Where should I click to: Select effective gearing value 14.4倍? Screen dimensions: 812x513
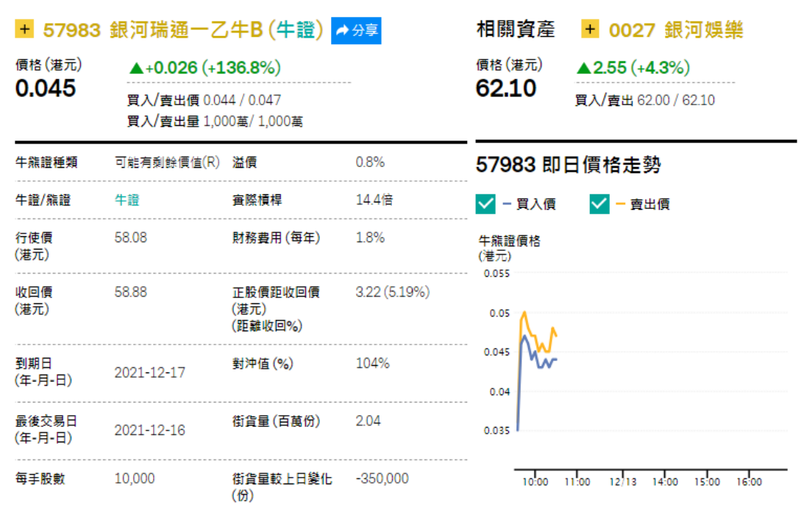point(374,200)
